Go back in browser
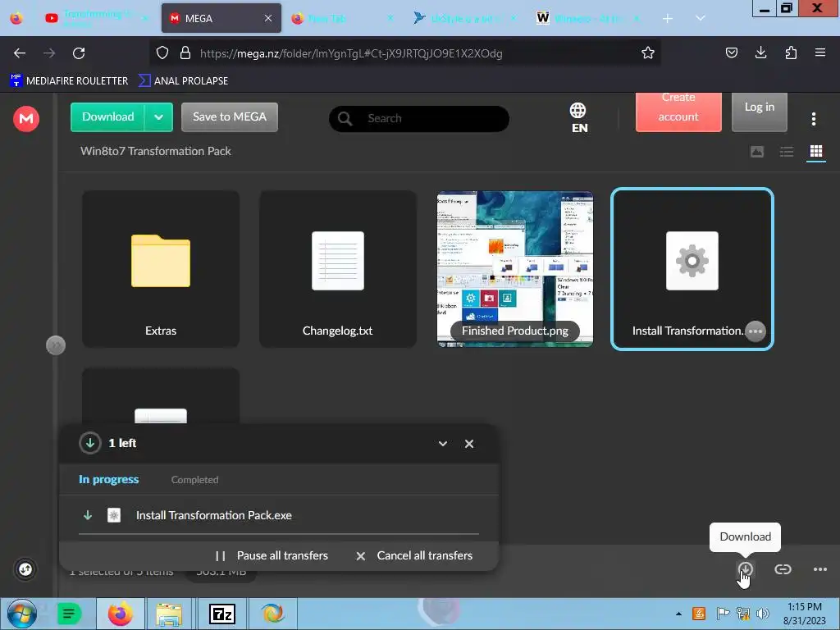Viewport: 840px width, 630px height. [20, 53]
